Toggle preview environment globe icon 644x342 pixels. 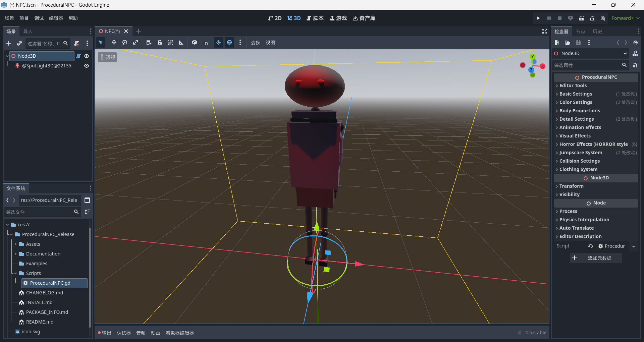pyautogui.click(x=229, y=43)
